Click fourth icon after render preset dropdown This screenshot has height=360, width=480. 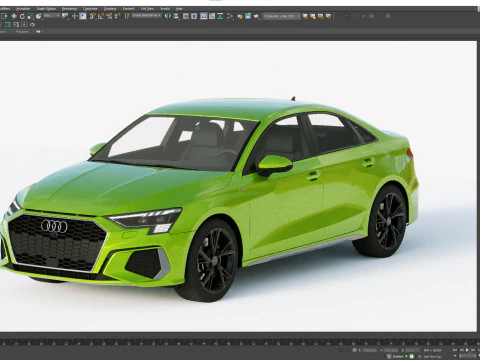328,16
